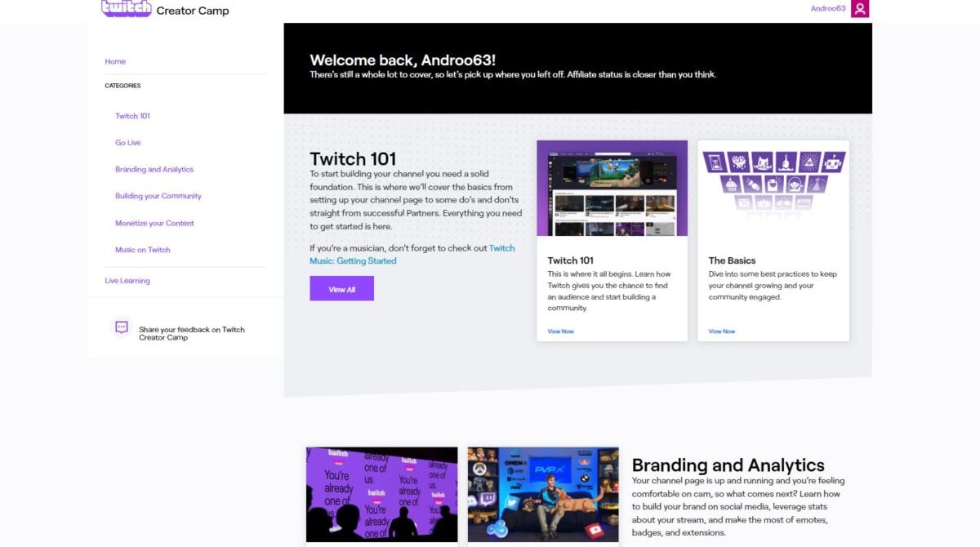The height and width of the screenshot is (547, 980).
Task: Open the Home sidebar item
Action: tap(115, 61)
